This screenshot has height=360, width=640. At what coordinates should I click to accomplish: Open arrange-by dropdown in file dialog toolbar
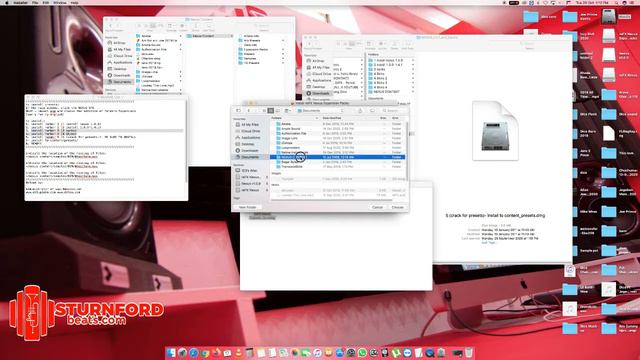click(x=288, y=111)
